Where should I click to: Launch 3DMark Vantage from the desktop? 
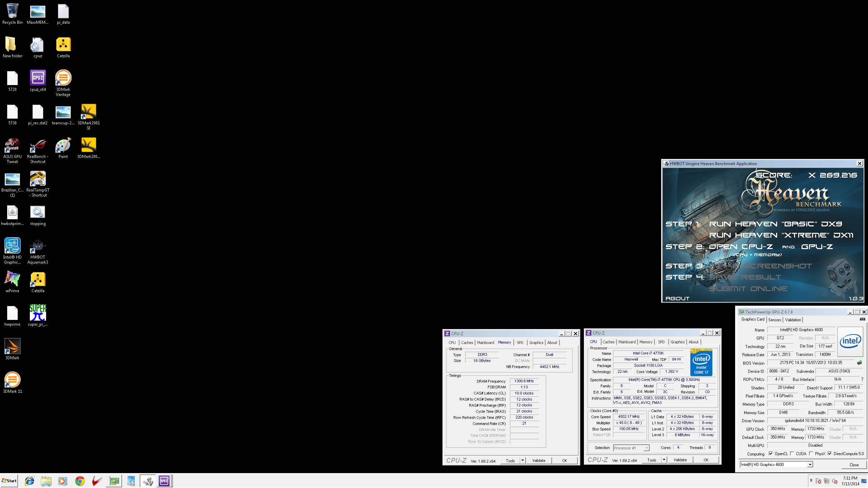pos(63,83)
